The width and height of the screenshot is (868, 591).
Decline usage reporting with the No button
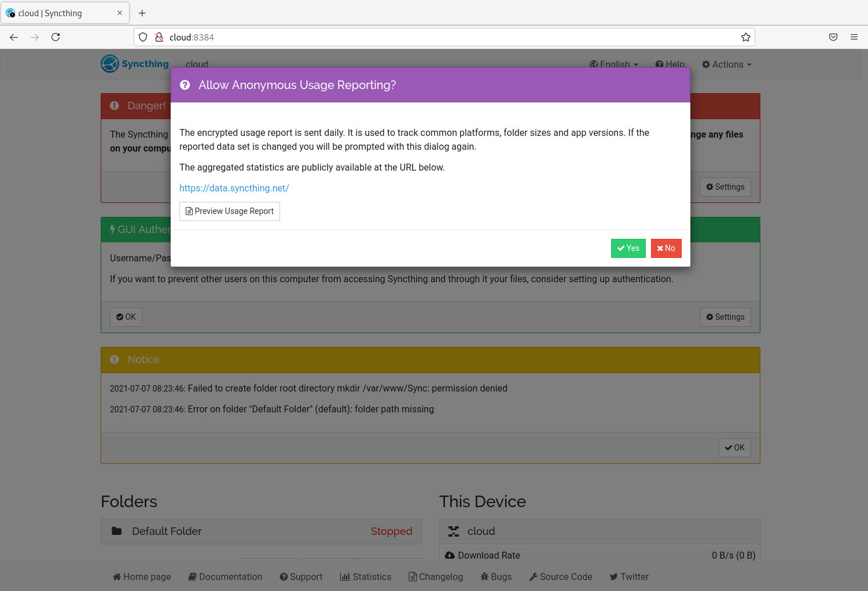point(666,248)
